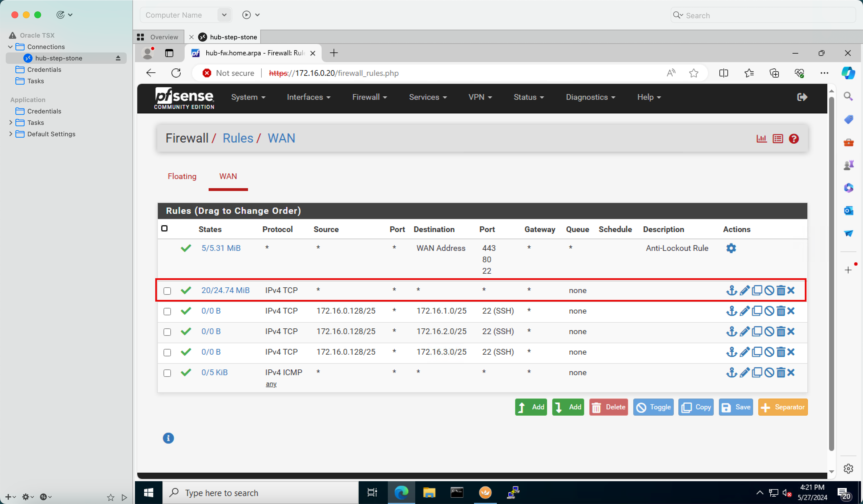863x504 pixels.
Task: Check the select-all rules checkbox in the header
Action: [164, 229]
